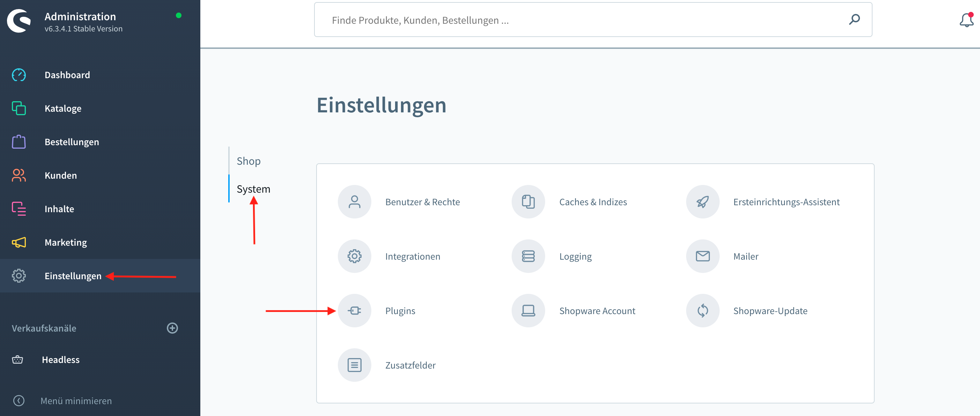Screen dimensions: 980x416
Task: Click the Zusatzfelder list icon
Action: coord(354,365)
